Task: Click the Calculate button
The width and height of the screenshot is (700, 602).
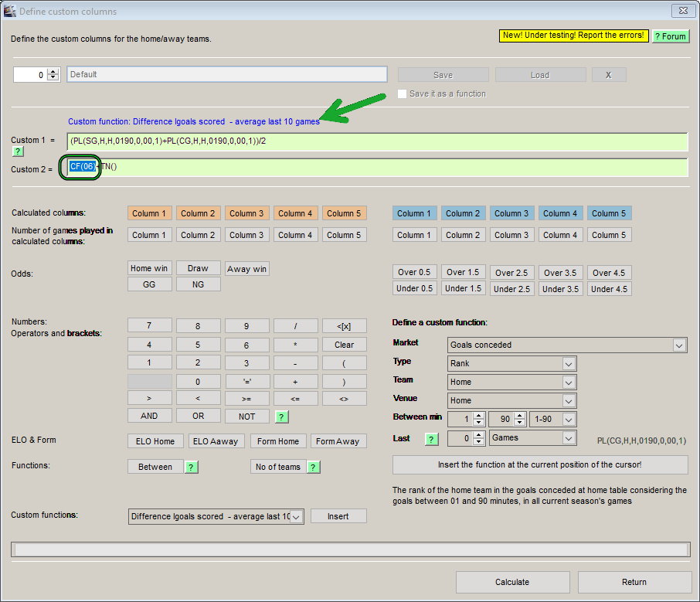Action: 512,582
